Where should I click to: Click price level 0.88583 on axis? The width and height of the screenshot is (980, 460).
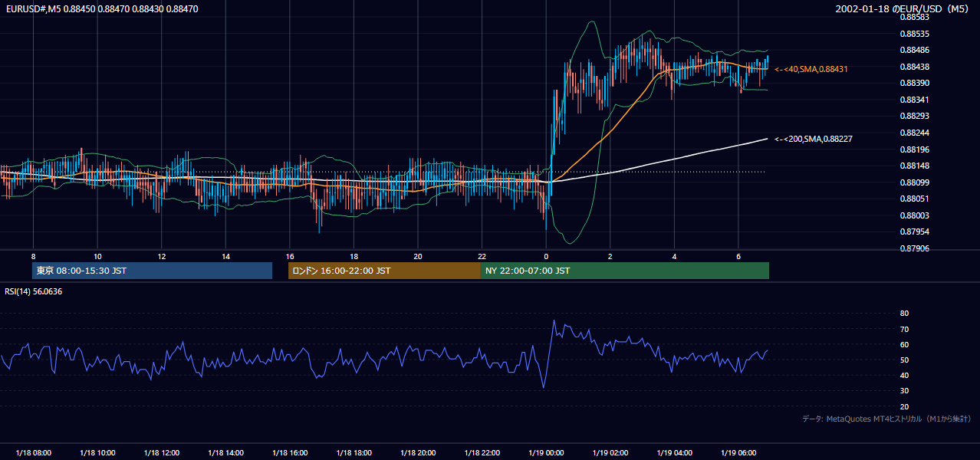click(914, 17)
